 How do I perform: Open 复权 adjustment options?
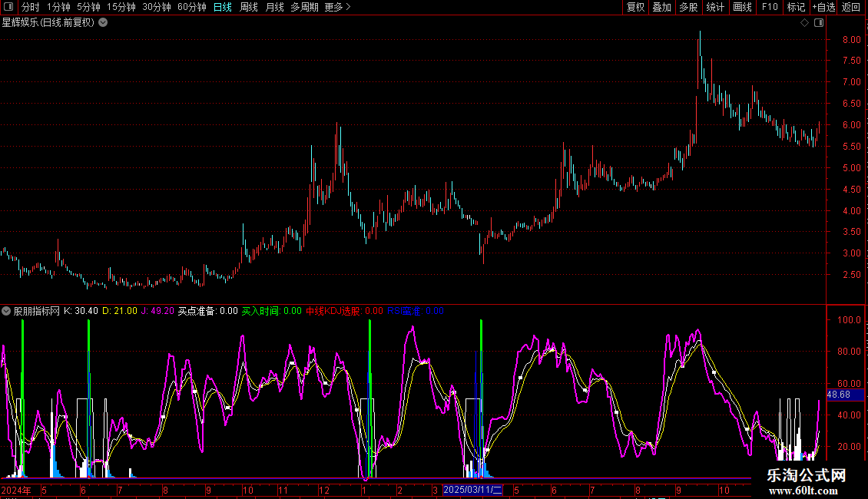pyautogui.click(x=635, y=7)
